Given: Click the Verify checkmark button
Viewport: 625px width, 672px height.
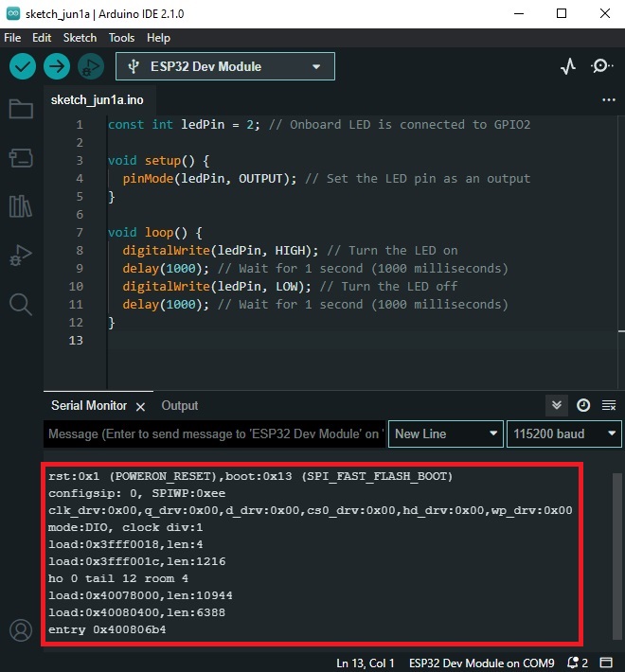Looking at the screenshot, I should tap(23, 66).
